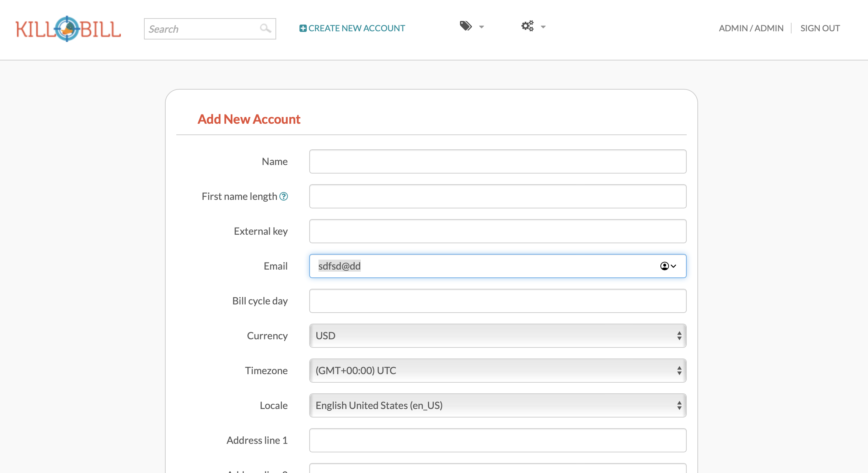Click the gears admin icon
This screenshot has width=868, height=473.
tap(527, 26)
